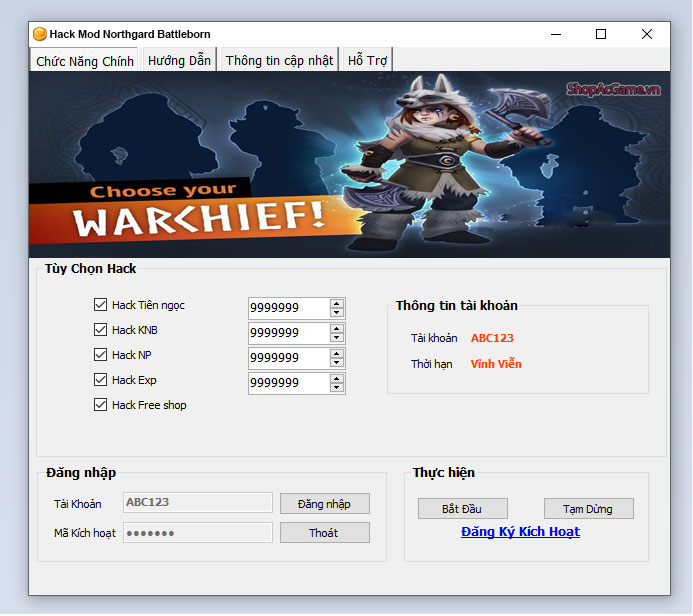The width and height of the screenshot is (693, 616).
Task: Decrease Hack NP value with down arrow
Action: click(x=337, y=363)
